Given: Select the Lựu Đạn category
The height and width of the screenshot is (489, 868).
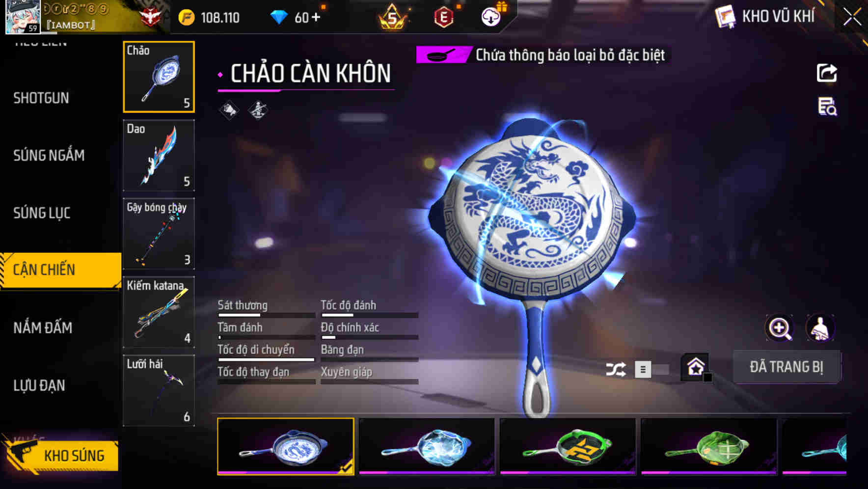Looking at the screenshot, I should (39, 385).
